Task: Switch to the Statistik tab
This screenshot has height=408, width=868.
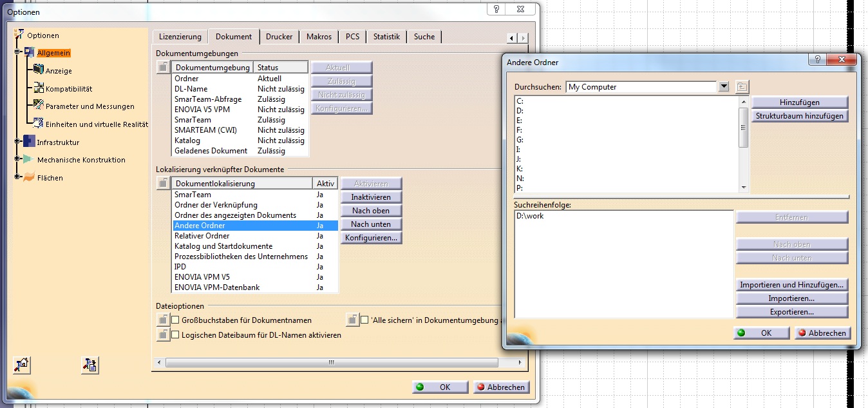Action: point(386,37)
